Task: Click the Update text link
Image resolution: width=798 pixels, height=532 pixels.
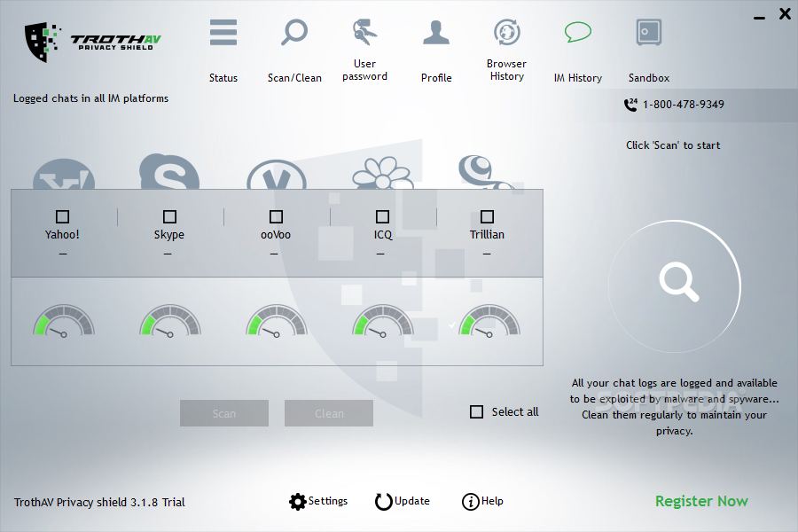Action: coord(412,501)
